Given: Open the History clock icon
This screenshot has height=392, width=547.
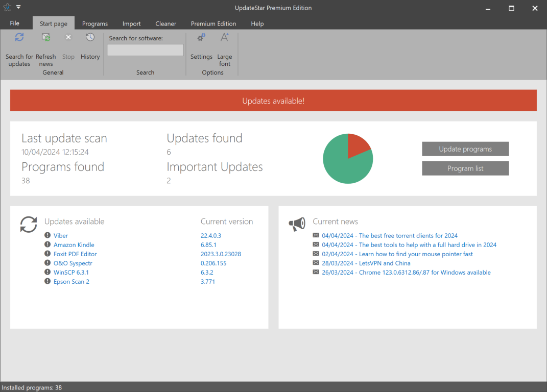Looking at the screenshot, I should (x=90, y=37).
